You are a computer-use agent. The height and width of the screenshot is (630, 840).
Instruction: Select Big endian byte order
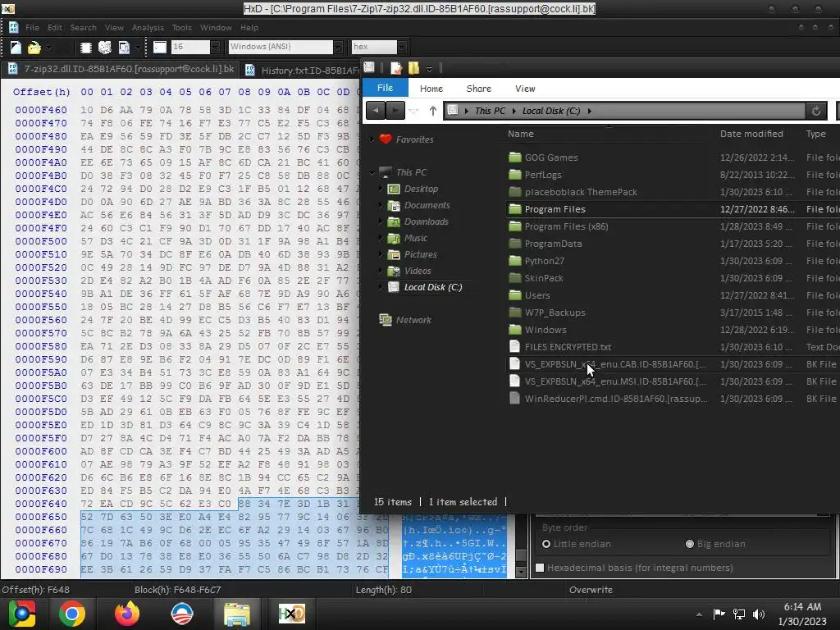tap(715, 544)
